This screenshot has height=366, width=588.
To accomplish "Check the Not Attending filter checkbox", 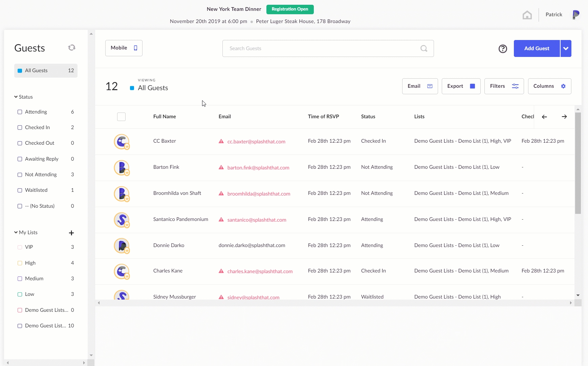I will click(20, 175).
